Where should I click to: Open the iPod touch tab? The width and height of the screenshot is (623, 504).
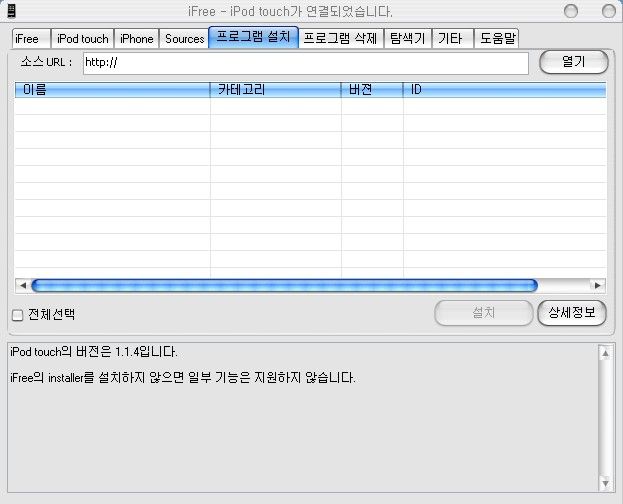[83, 39]
